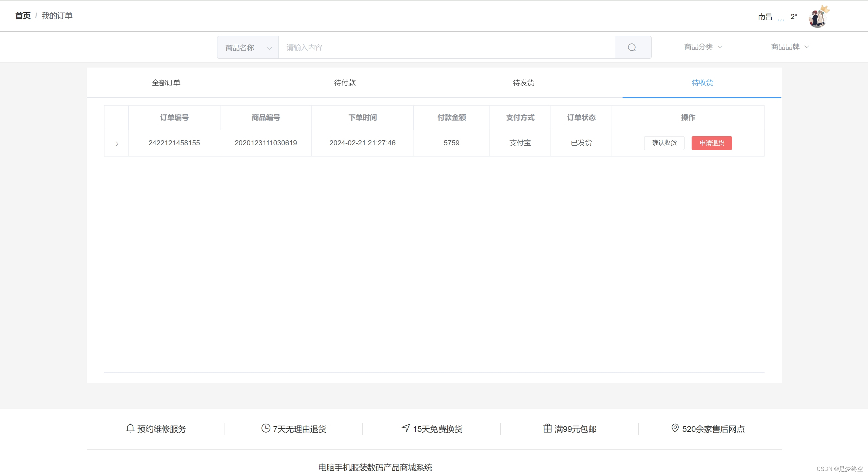Click the gift box icon beside 满99元包邮

pos(547,428)
